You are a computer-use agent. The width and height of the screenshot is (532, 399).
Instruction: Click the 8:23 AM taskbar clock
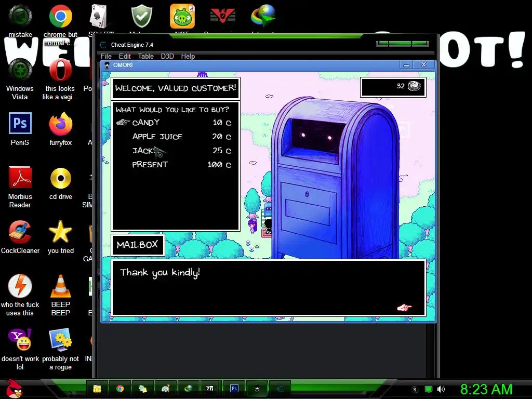(486, 389)
